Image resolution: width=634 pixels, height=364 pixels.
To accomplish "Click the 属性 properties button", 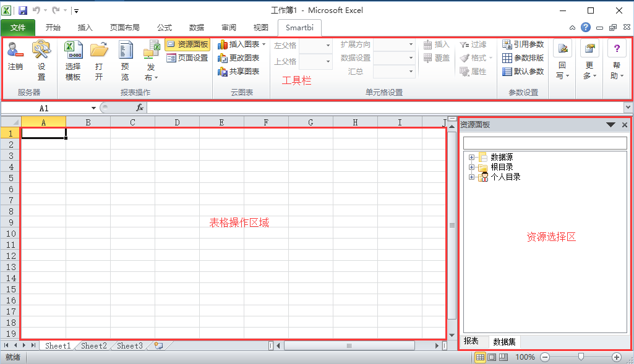I will point(473,72).
